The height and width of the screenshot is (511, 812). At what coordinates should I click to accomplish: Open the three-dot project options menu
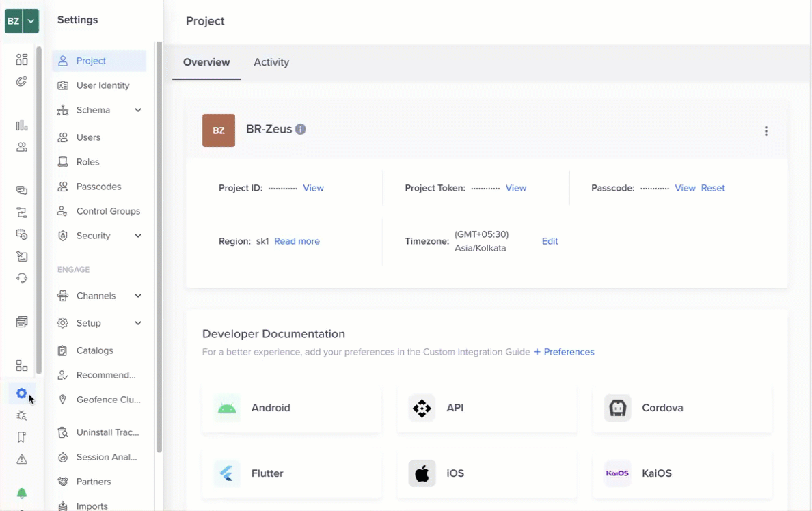pyautogui.click(x=766, y=131)
